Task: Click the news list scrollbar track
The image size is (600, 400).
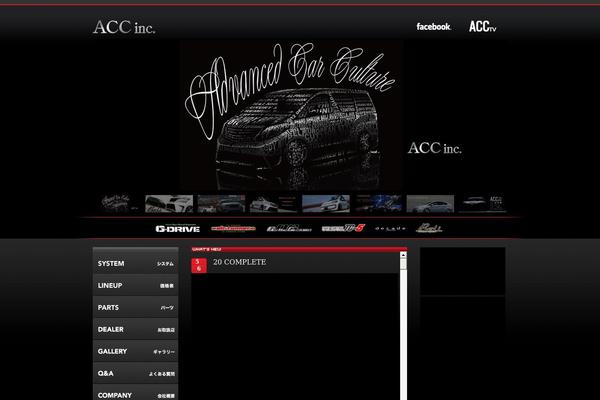Action: coord(403,333)
